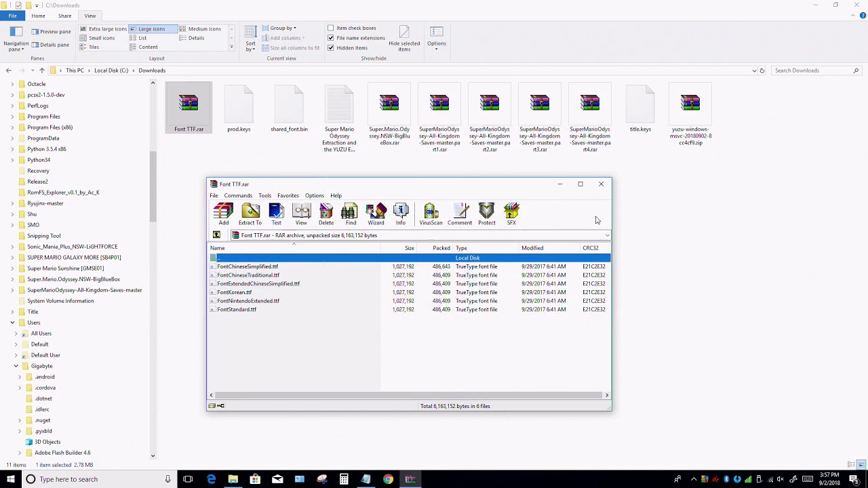Viewport: 868px width, 488px height.
Task: Click This PC in the address path
Action: click(75, 70)
